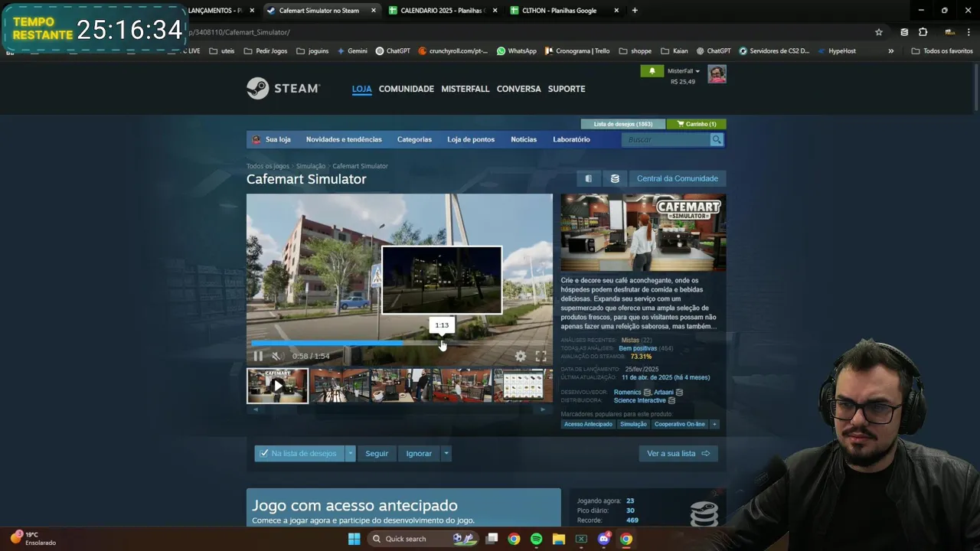Enter fullscreen mode on the trailer
This screenshot has width=980, height=551.
(541, 356)
